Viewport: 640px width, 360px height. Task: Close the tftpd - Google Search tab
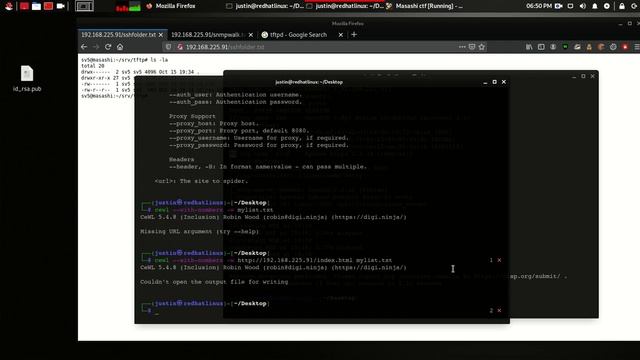pyautogui.click(x=341, y=35)
